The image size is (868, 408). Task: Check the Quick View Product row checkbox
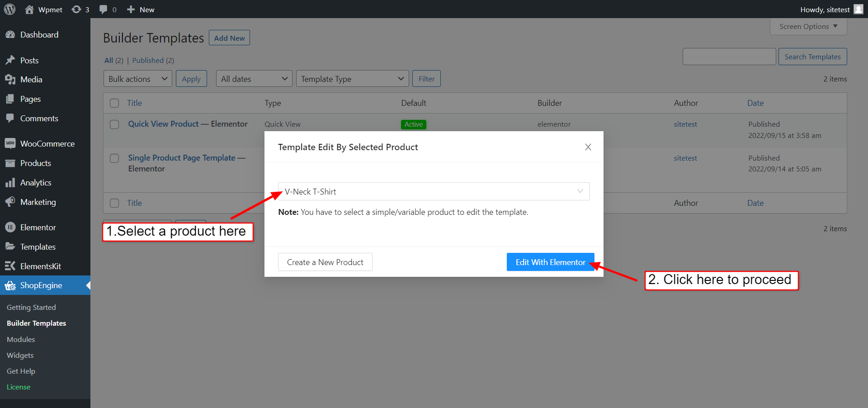tap(114, 124)
